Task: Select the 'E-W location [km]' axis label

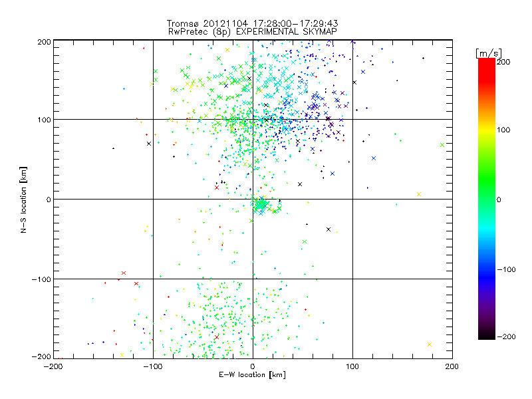Action: [x=252, y=375]
